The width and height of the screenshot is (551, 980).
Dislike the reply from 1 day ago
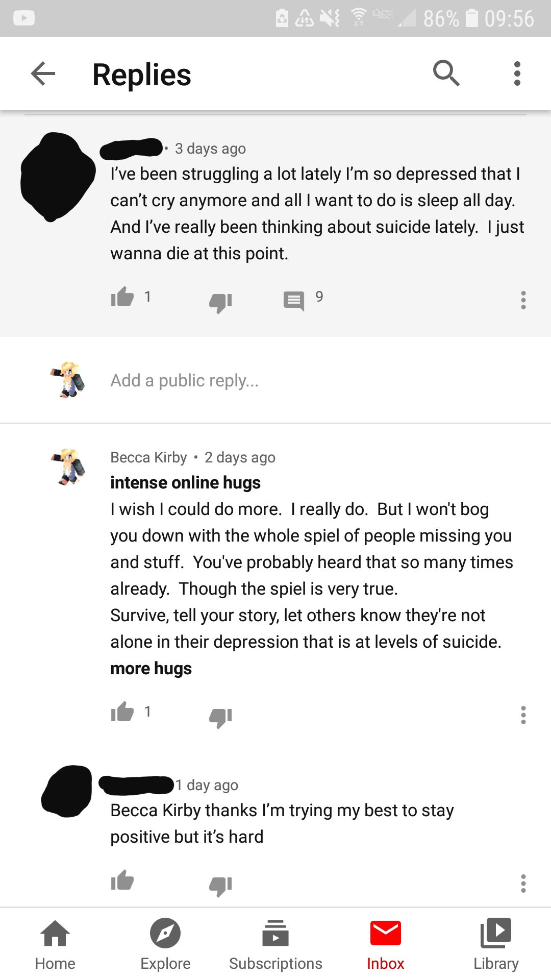tap(220, 886)
